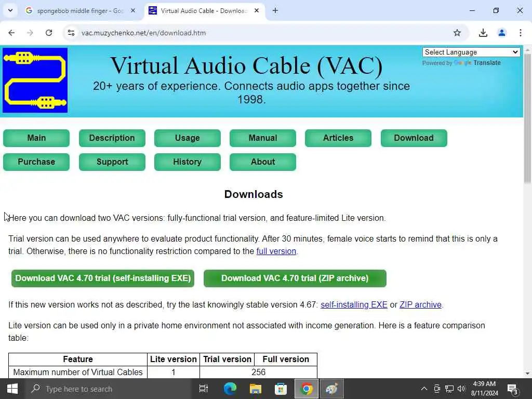Click the "Lite version" table header
Screen dimensions: 532x399
pyautogui.click(x=174, y=360)
